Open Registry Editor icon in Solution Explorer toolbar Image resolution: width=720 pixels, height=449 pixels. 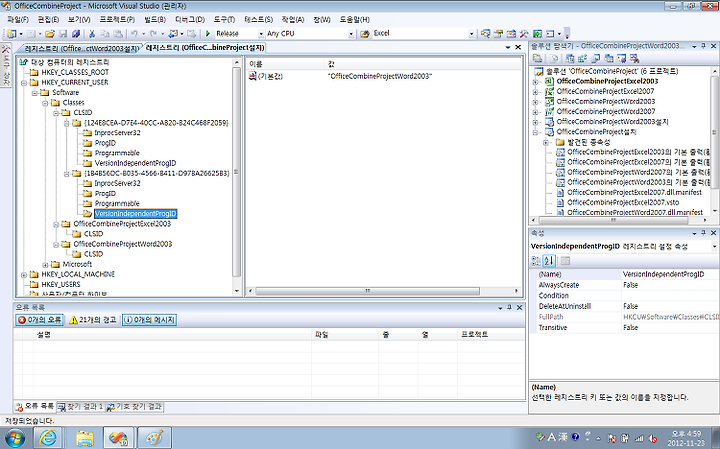(583, 58)
